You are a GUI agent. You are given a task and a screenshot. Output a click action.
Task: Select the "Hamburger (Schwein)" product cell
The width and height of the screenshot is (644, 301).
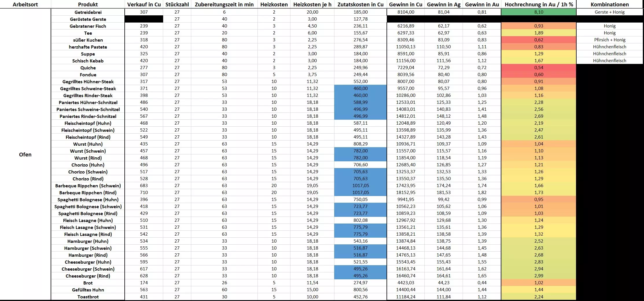pos(88,248)
